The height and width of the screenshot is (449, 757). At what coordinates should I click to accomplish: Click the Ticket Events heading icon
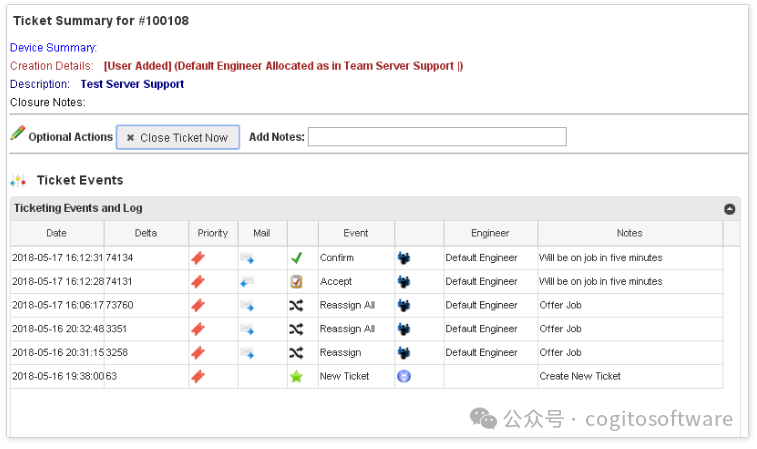[x=18, y=181]
